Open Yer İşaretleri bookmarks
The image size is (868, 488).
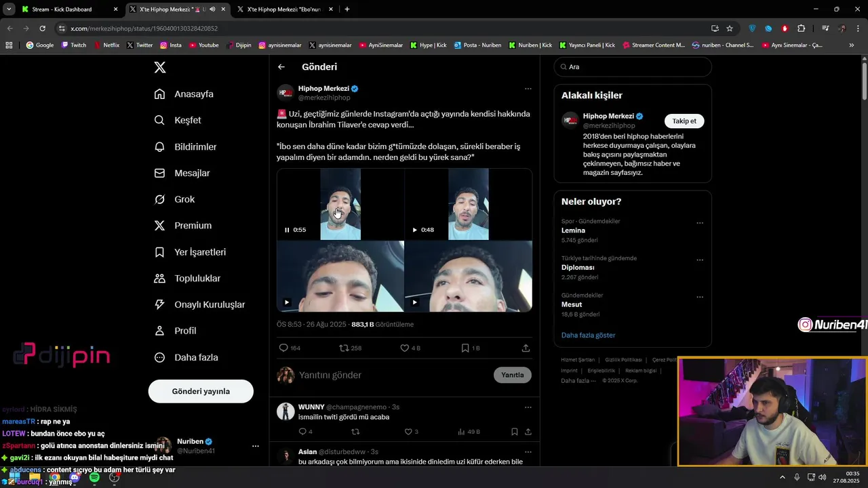coord(191,252)
